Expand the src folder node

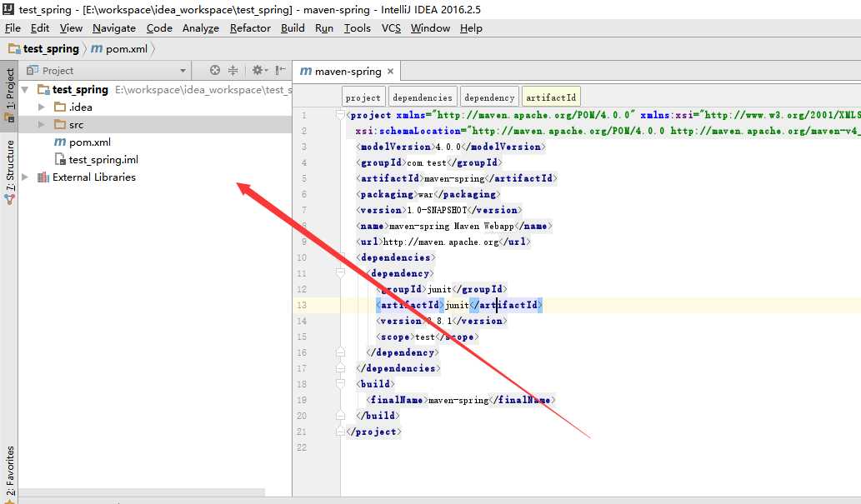[42, 125]
